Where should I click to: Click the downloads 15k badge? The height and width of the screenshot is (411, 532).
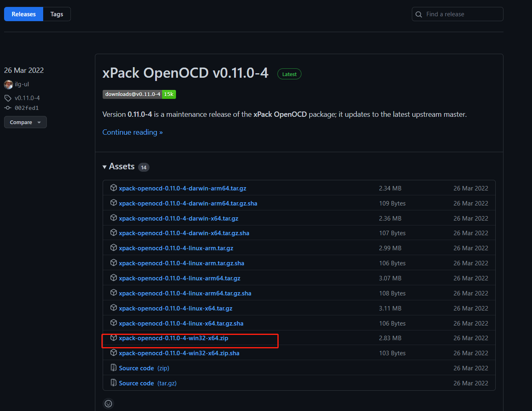(139, 94)
